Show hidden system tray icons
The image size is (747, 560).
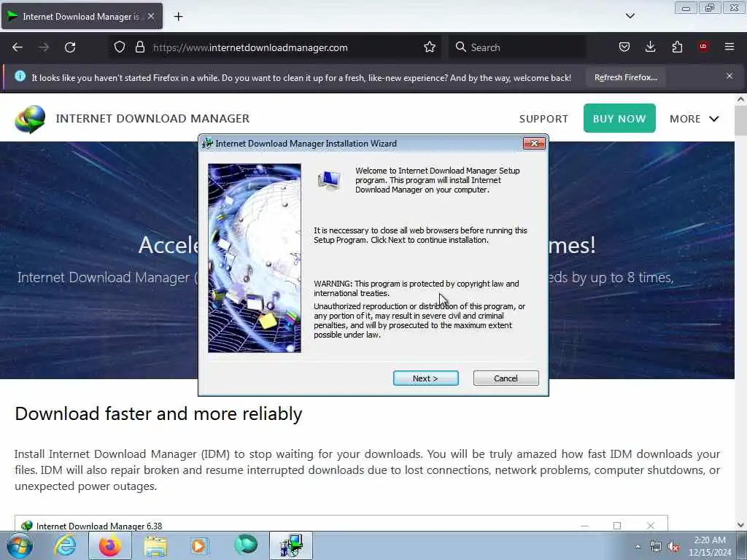(x=638, y=547)
